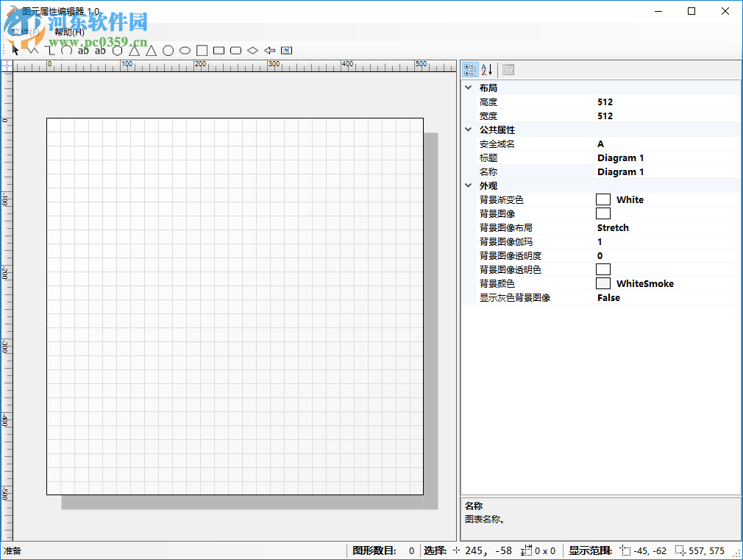The image size is (743, 560).
Task: Select the ellipse shape tool
Action: pyautogui.click(x=185, y=50)
